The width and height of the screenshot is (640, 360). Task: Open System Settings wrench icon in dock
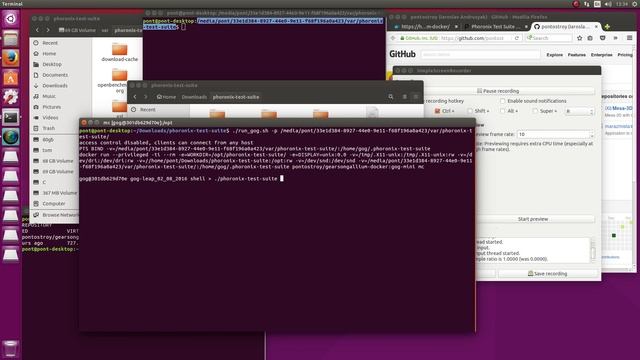(x=11, y=97)
